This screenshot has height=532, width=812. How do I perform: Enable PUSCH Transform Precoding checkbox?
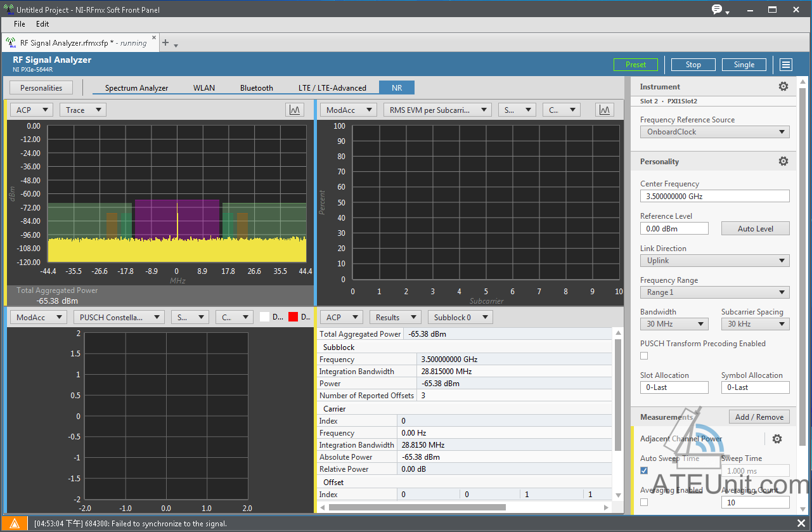(644, 356)
